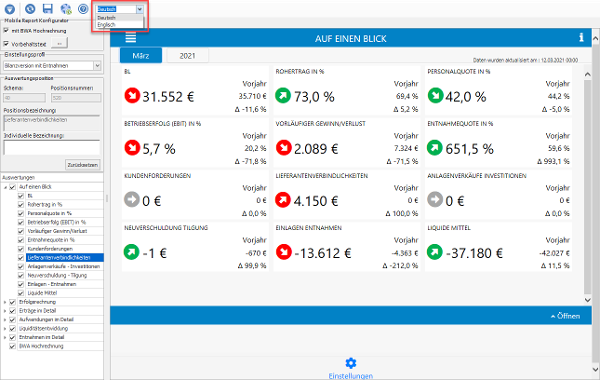Open the hamburger menu in report header

click(x=130, y=38)
